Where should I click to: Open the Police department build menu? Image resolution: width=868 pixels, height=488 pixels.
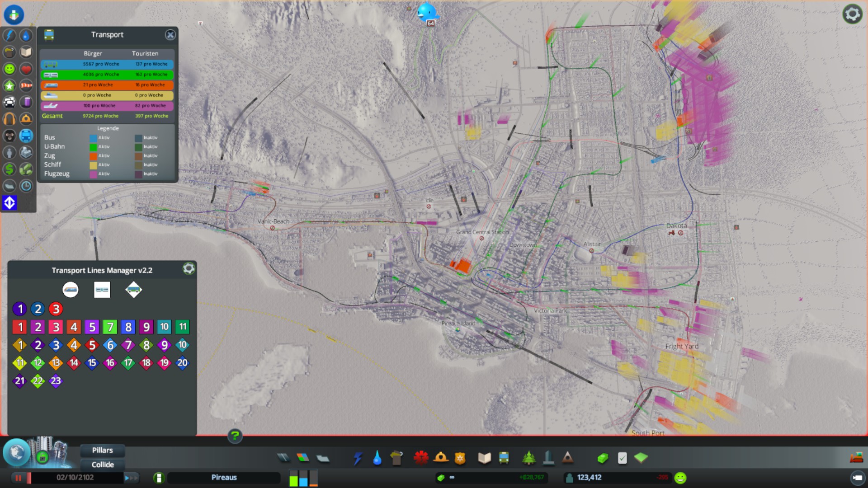click(460, 458)
